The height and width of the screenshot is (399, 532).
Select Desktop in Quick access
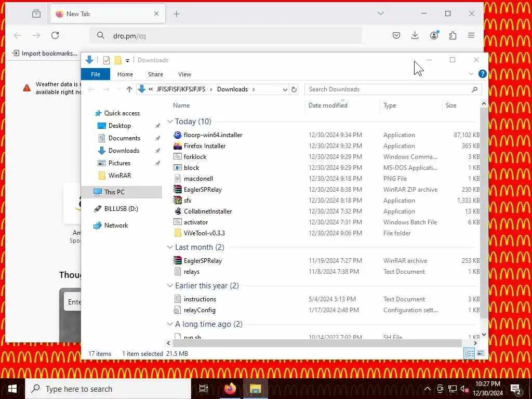pyautogui.click(x=119, y=126)
